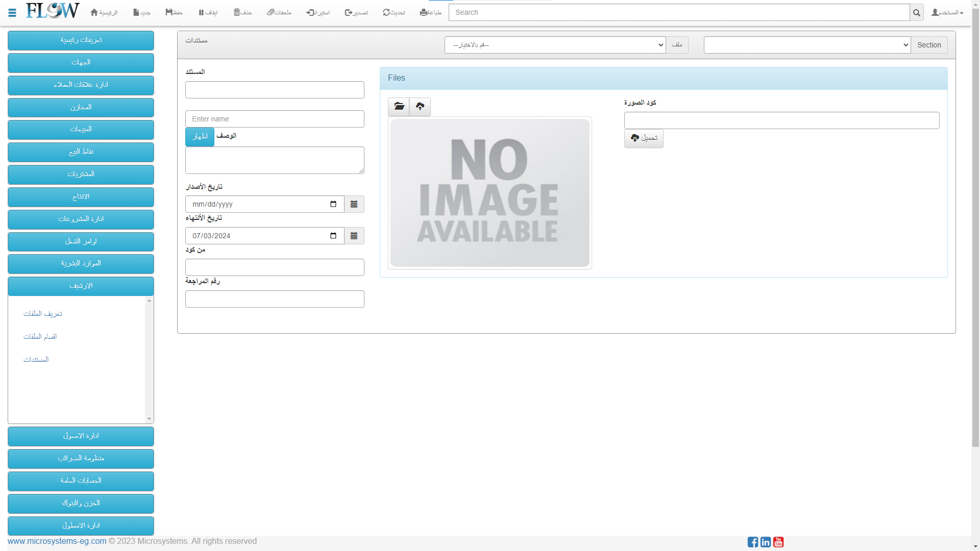Click the تحميل download button

pyautogui.click(x=644, y=138)
